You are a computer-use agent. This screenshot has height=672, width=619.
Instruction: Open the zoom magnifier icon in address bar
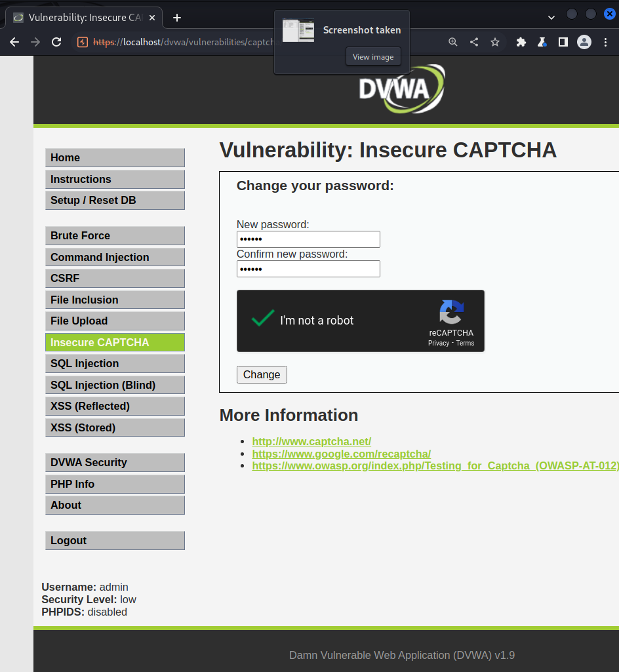click(x=452, y=42)
